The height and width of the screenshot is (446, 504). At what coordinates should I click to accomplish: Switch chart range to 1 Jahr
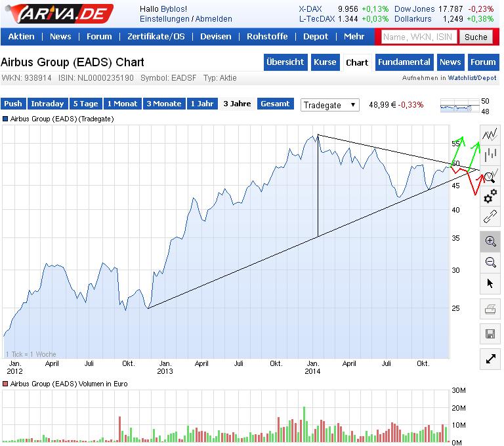201,104
